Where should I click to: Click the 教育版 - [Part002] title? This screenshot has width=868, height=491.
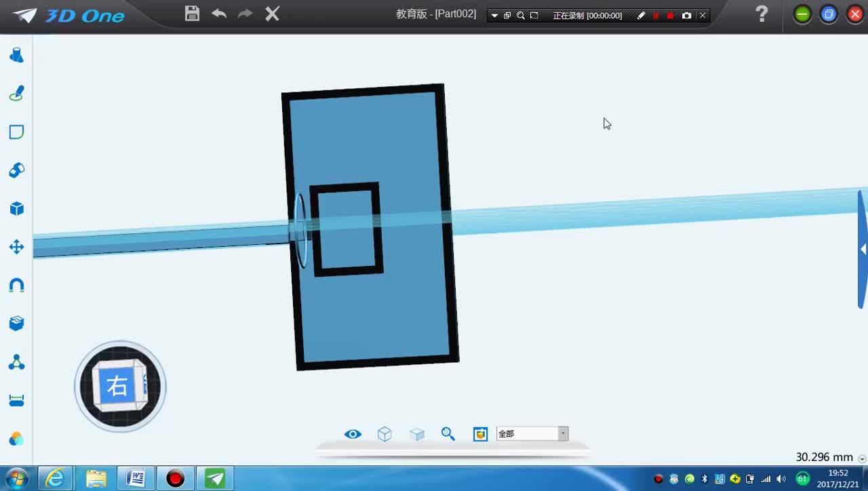pos(436,14)
